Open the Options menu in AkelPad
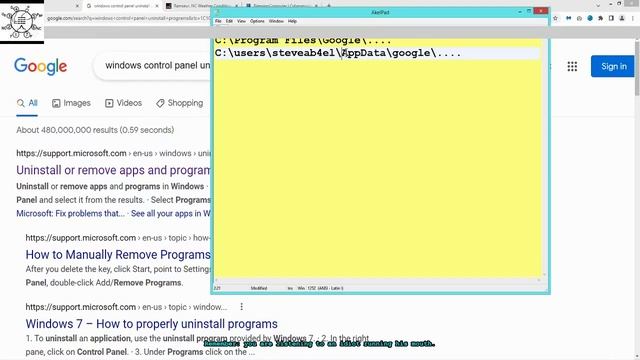 257,21
